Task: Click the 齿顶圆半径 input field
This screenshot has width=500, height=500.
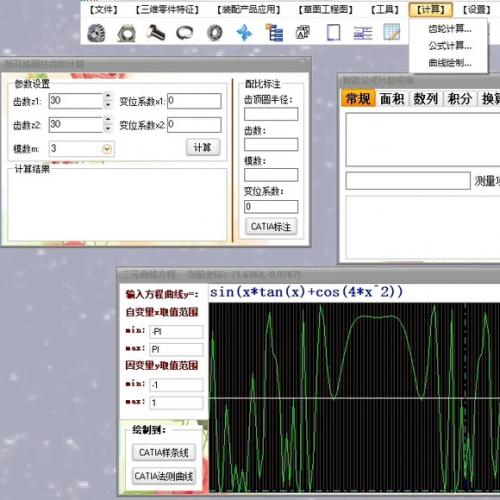Action: [271, 114]
